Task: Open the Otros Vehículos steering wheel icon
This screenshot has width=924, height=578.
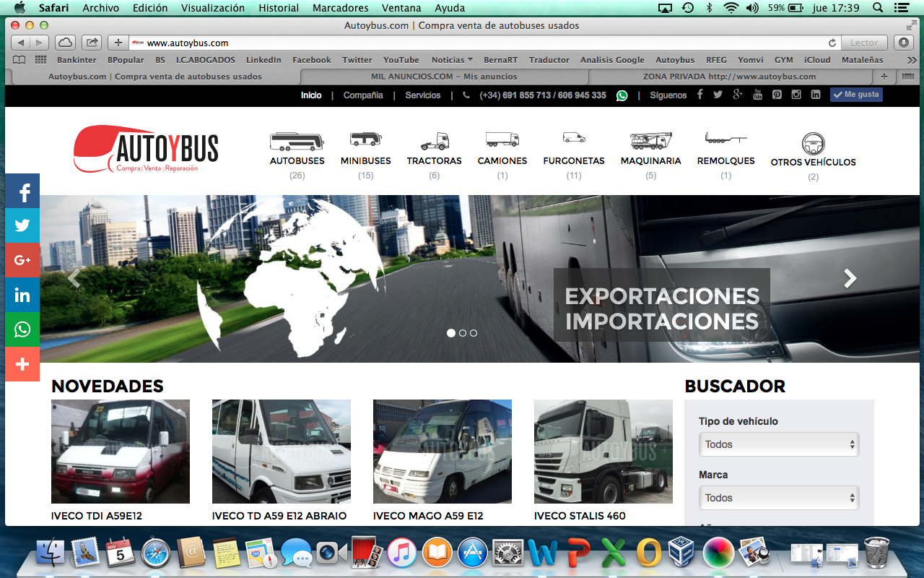Action: click(x=814, y=144)
